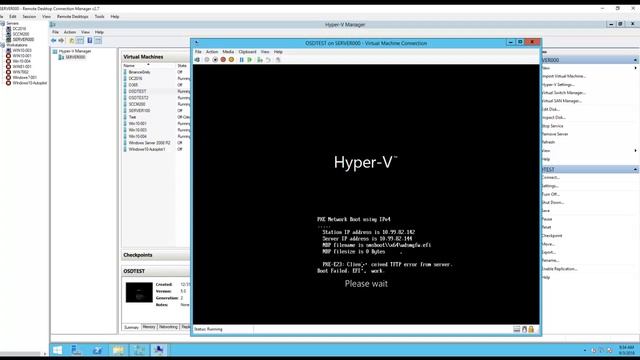Viewport: 640px width, 360px height.
Task: Select WIN10-003 in RDCMan Workstations group
Action: click(22, 50)
